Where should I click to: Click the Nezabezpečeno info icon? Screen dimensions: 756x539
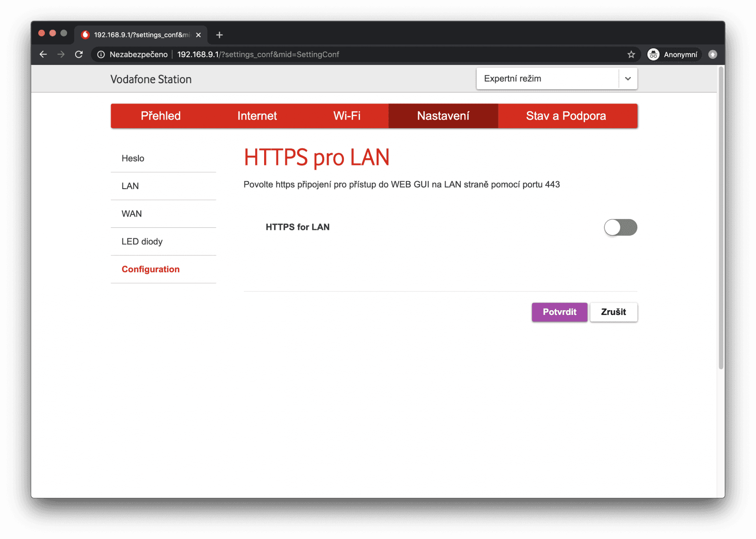(101, 54)
